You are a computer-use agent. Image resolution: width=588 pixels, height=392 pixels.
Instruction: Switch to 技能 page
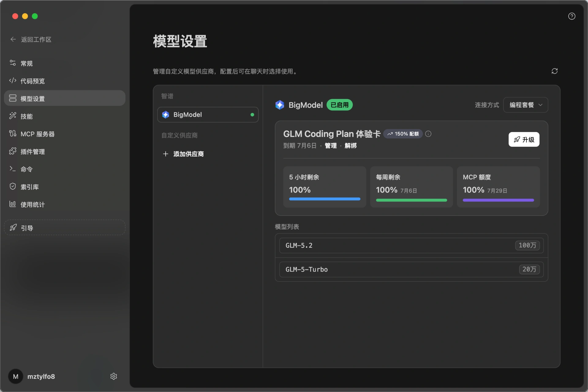coord(65,116)
